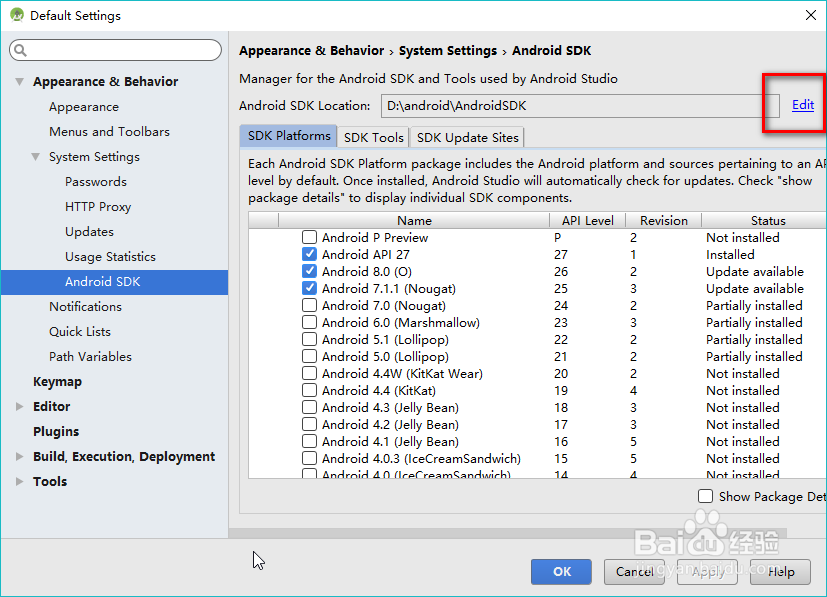Click the Edit link for SDK location
The width and height of the screenshot is (827, 597).
click(x=803, y=105)
